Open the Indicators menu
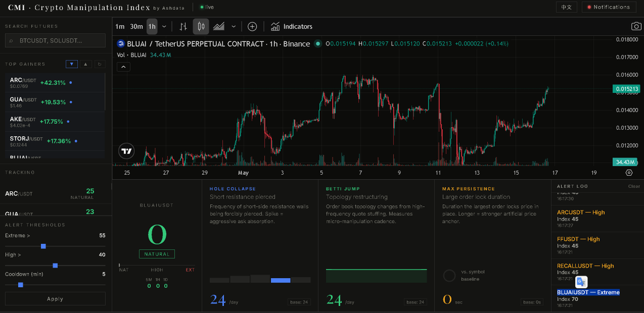Screen dimensions: 644x313 pos(291,26)
